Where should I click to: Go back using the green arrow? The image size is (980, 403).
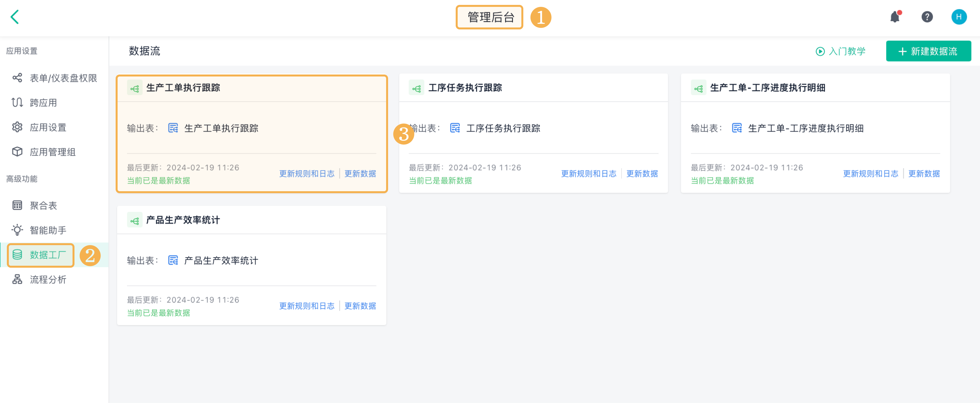pyautogui.click(x=14, y=17)
